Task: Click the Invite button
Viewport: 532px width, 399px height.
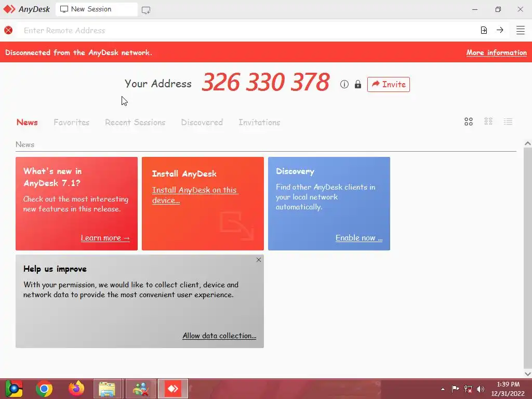Action: tap(389, 84)
